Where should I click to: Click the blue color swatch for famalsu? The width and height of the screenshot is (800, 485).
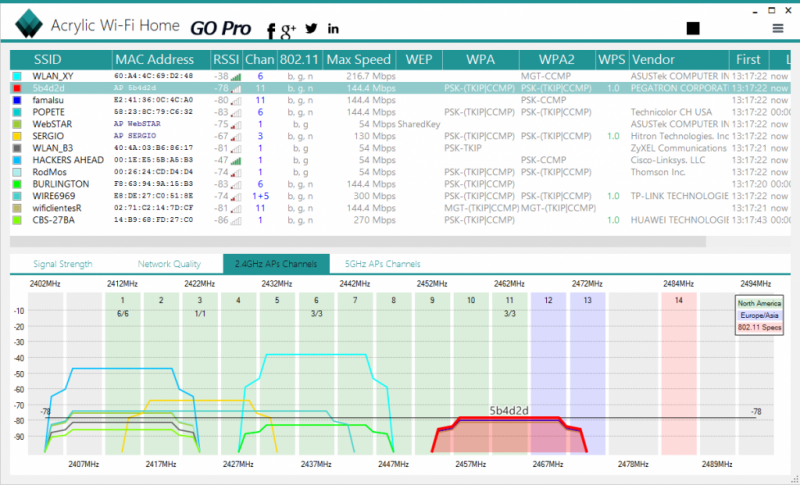click(x=17, y=100)
